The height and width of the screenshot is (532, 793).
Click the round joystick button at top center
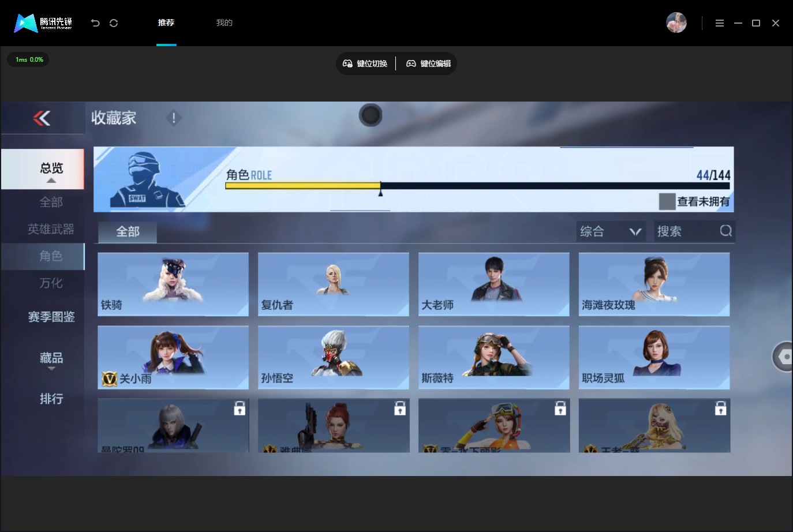pos(371,115)
